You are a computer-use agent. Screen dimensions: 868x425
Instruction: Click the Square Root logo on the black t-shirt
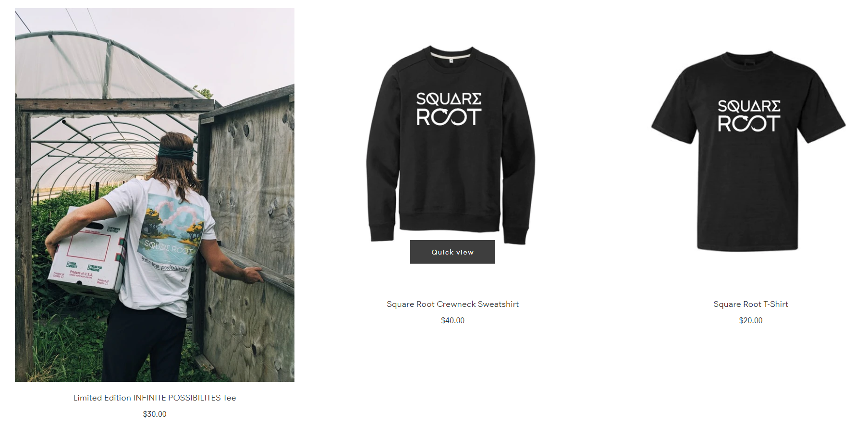click(749, 116)
